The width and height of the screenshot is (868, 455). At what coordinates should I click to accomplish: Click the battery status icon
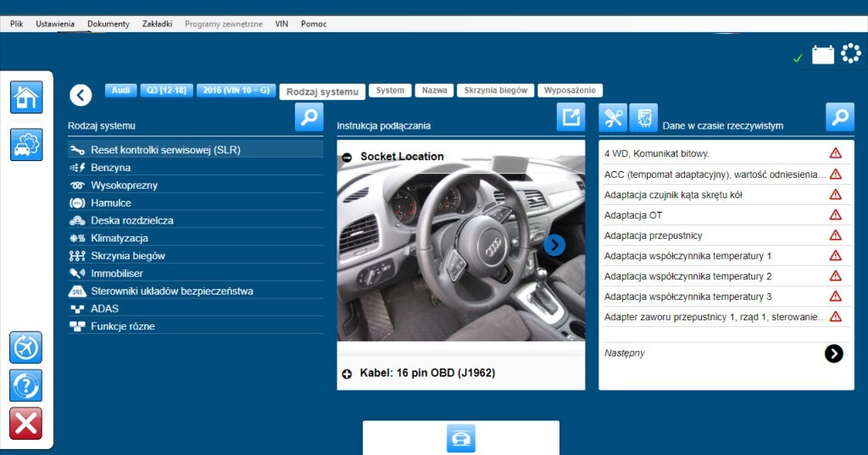click(822, 55)
